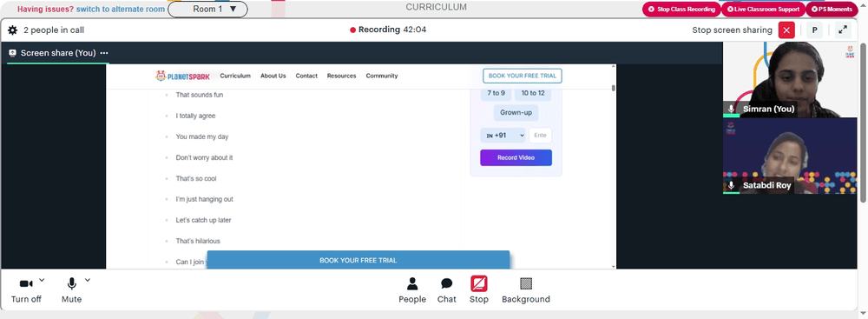
Task: Click Simran's microphone indicator
Action: pyautogui.click(x=731, y=110)
